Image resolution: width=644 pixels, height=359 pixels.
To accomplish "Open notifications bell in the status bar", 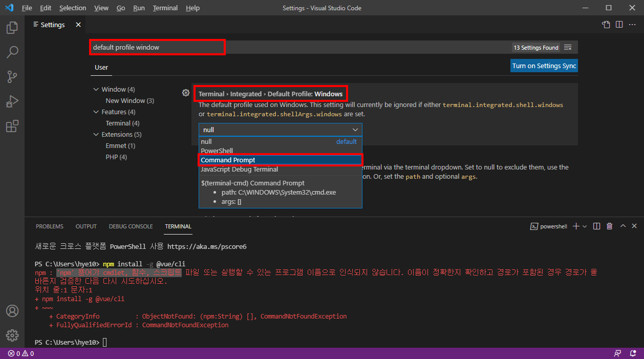I will tap(632, 353).
